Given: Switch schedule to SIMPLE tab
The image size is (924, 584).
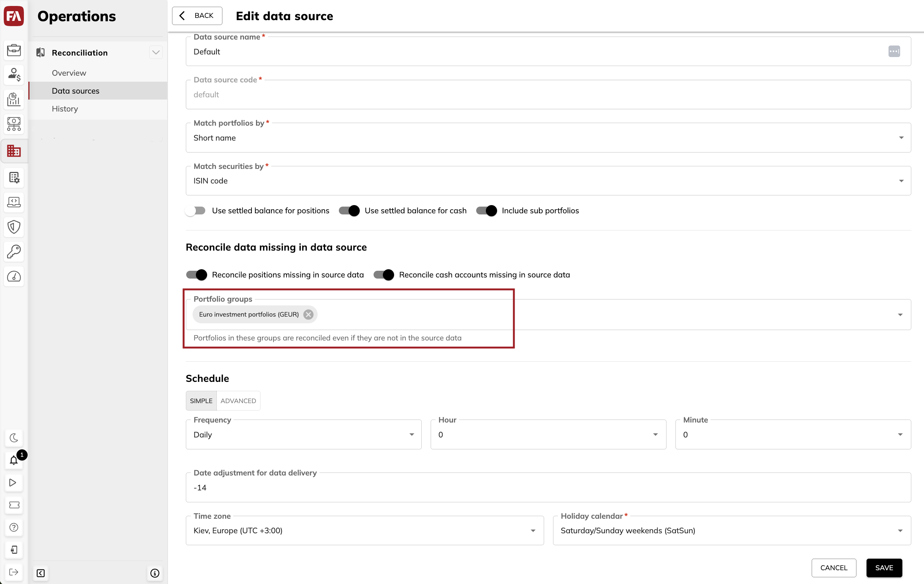Looking at the screenshot, I should tap(201, 401).
